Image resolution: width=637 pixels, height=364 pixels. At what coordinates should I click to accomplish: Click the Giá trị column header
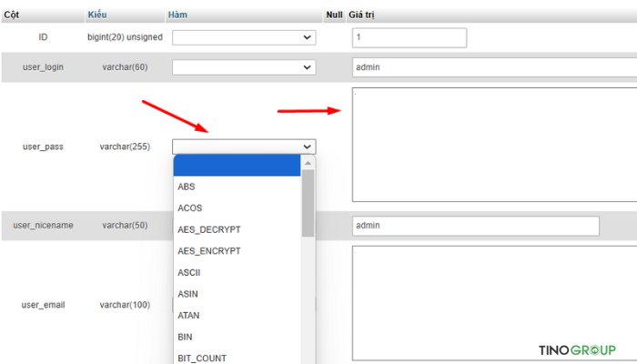361,15
